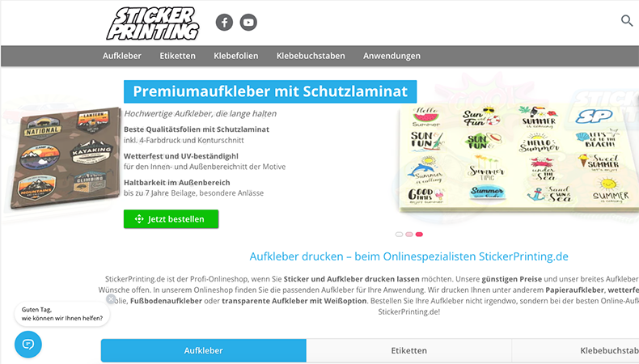The image size is (639, 364).
Task: Click the Premiumaufkleber mit Schutzlaminat banner heading
Action: (270, 91)
